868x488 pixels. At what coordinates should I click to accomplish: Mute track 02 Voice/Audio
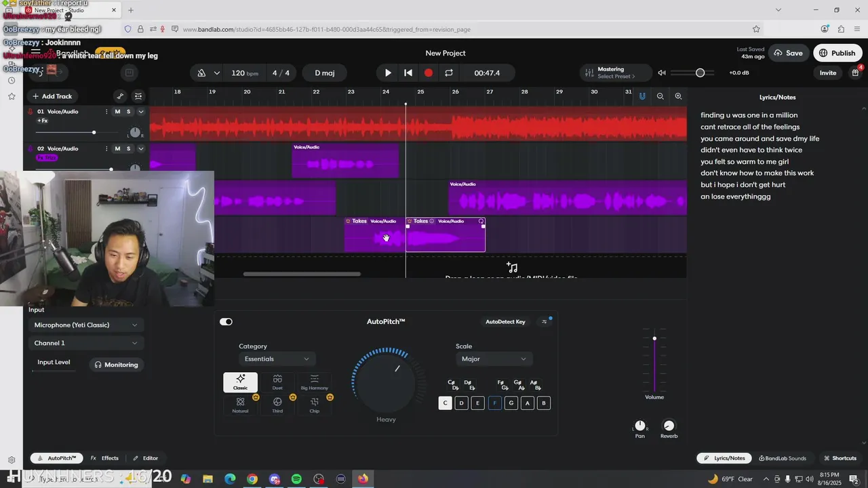[x=117, y=148]
